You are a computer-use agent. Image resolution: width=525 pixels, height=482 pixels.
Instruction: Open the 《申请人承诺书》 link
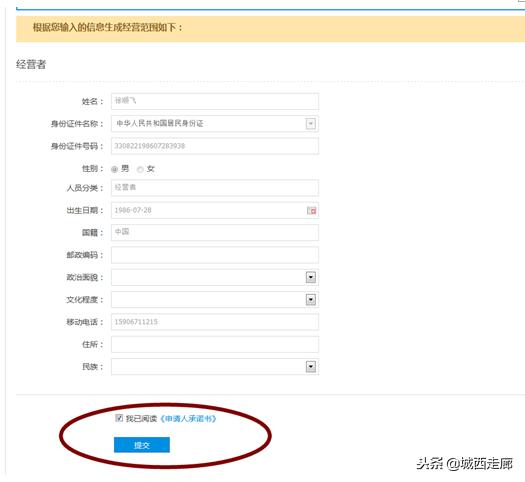pos(188,419)
